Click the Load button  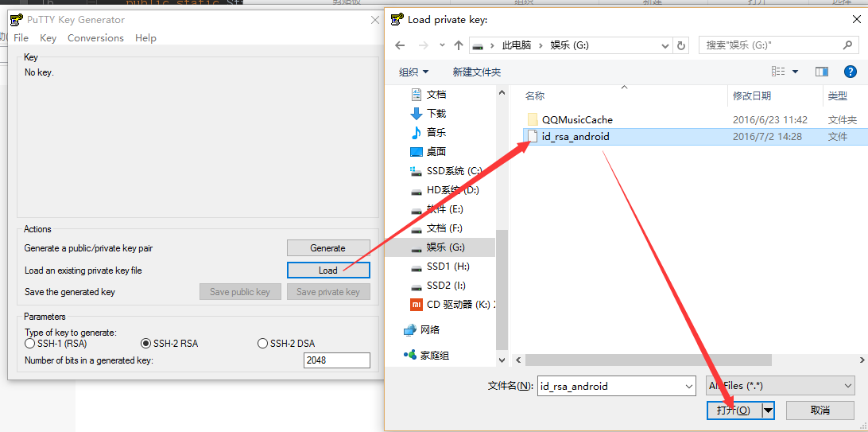(x=328, y=270)
